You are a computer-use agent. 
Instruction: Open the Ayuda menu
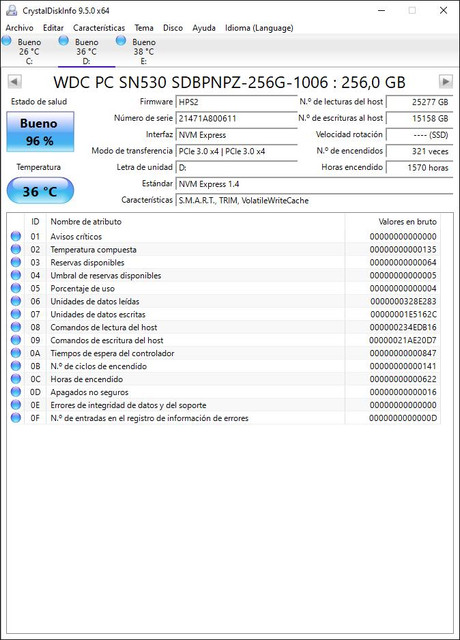[204, 28]
